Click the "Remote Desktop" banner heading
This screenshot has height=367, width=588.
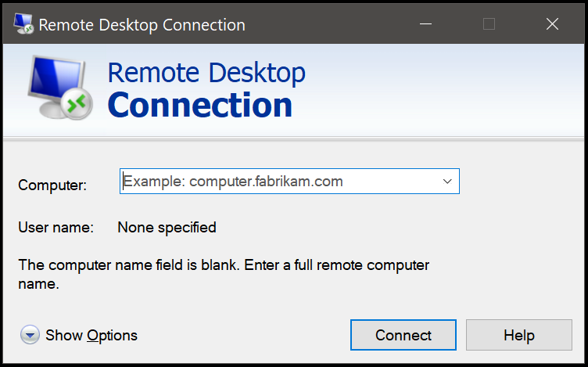click(206, 73)
